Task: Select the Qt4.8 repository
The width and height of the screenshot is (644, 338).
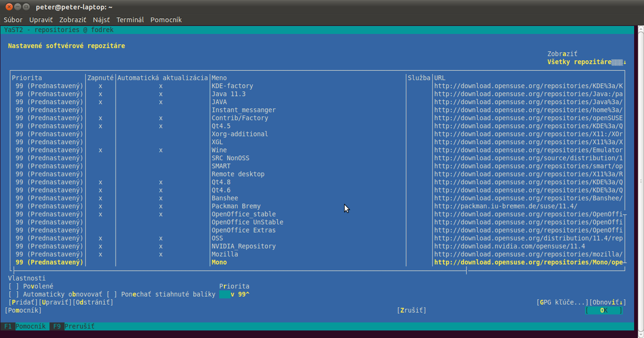Action: pos(221,182)
